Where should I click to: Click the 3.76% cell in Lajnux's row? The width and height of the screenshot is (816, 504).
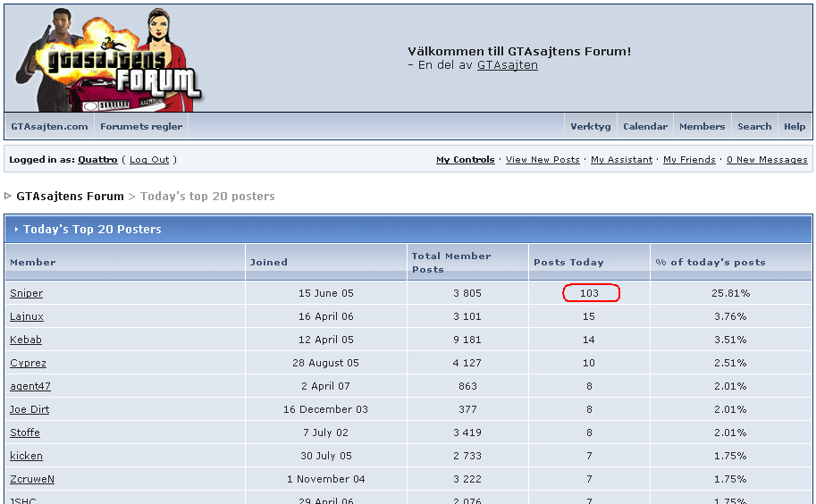731,316
